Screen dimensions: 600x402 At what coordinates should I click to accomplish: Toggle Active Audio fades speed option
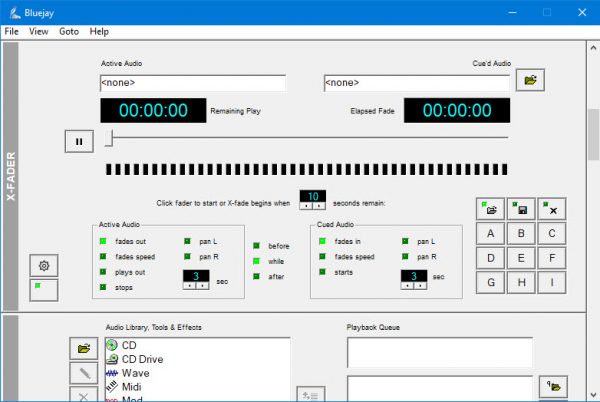click(103, 256)
